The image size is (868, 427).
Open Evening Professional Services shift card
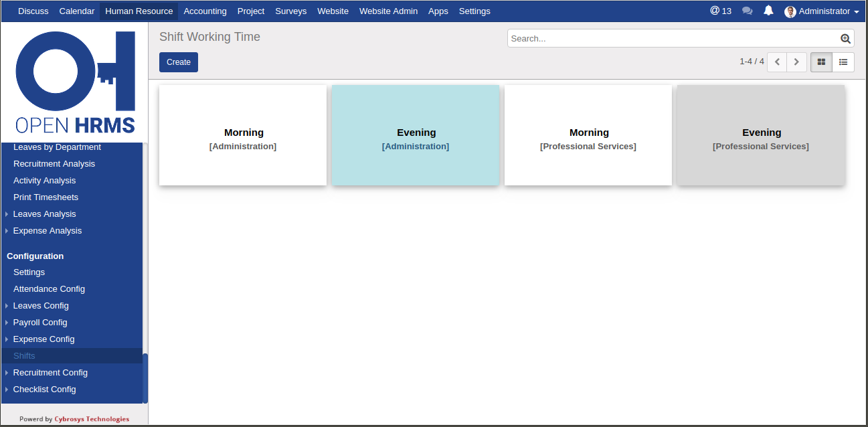[761, 135]
